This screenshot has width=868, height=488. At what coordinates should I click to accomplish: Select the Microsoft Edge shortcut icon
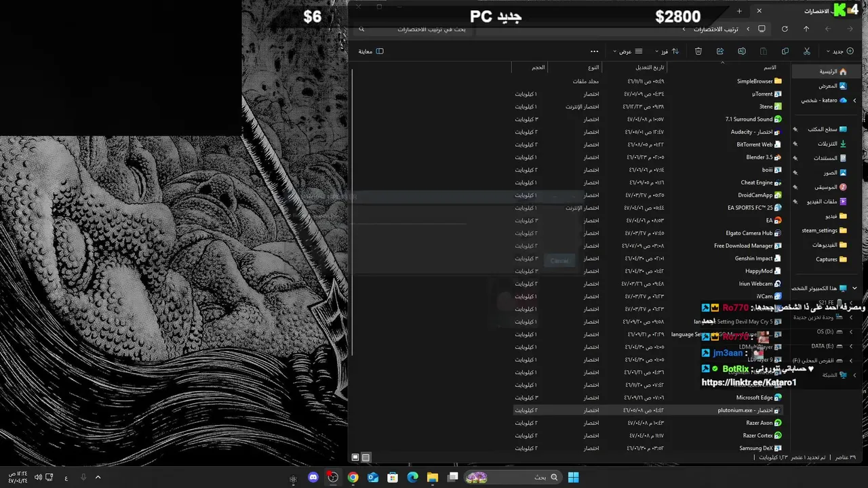pyautogui.click(x=778, y=398)
